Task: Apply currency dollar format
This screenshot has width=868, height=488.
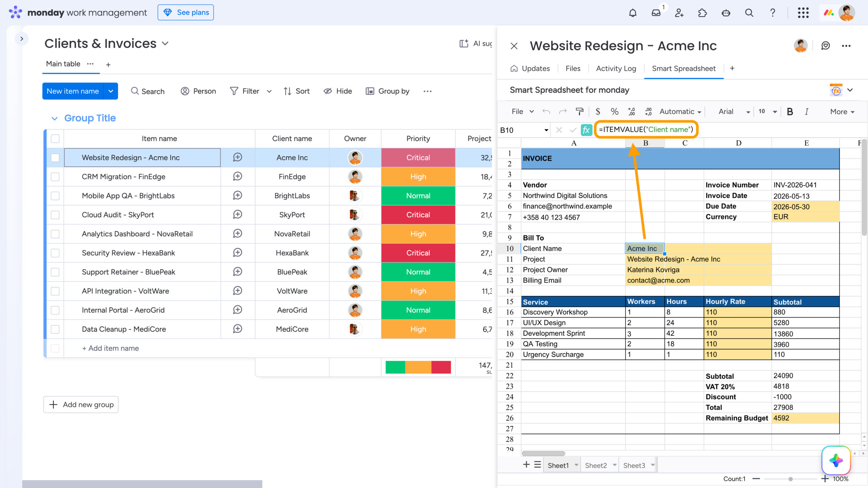Action: 598,111
